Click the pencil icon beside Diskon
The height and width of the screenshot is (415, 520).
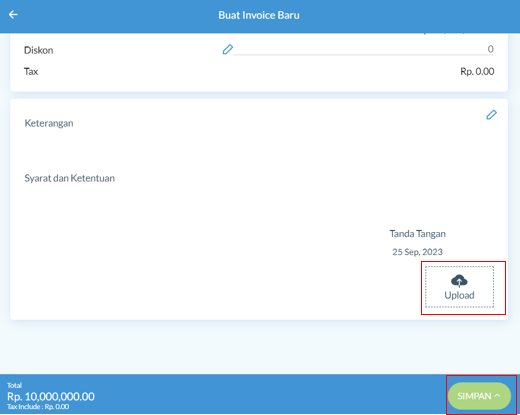point(228,49)
